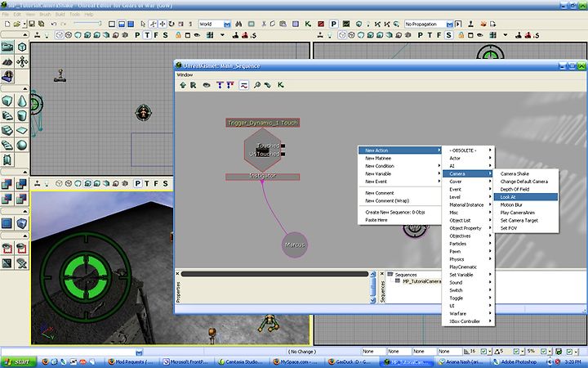Click the Windows Start button
Image resolution: width=588 pixels, height=368 pixels.
[18, 362]
